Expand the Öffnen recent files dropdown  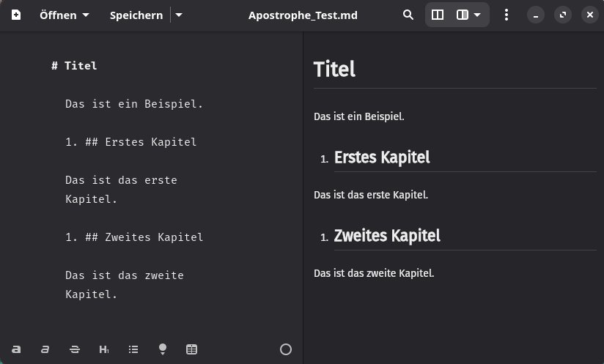tap(64, 15)
